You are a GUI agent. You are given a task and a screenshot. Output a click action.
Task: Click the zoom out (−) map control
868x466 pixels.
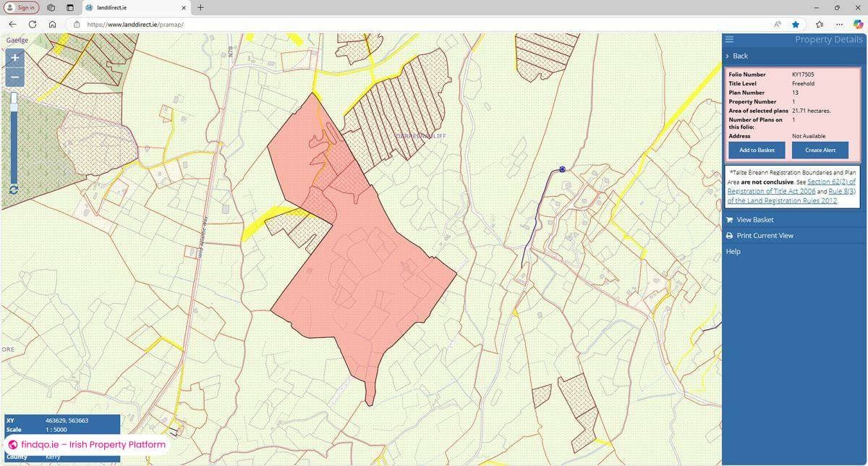coord(14,77)
